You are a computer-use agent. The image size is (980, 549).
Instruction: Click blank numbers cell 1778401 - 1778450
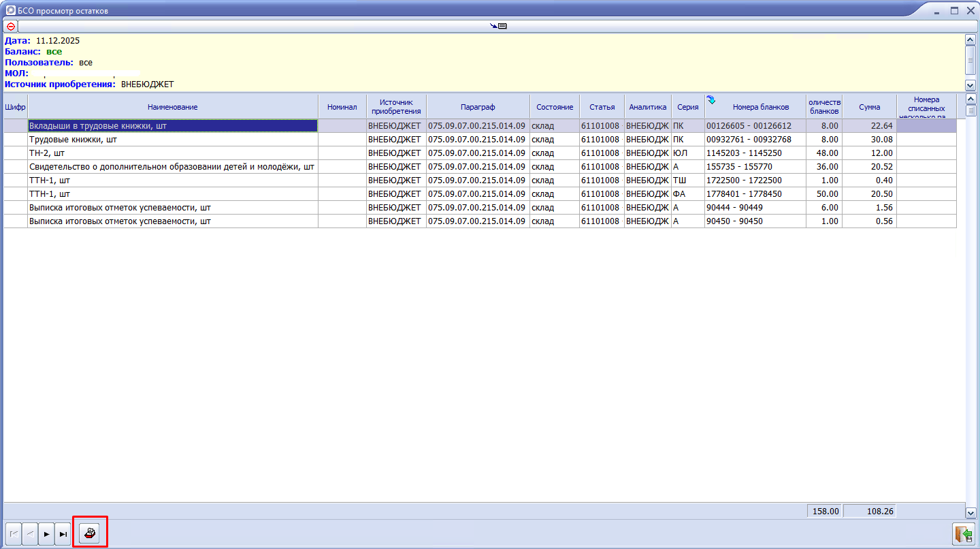click(754, 194)
